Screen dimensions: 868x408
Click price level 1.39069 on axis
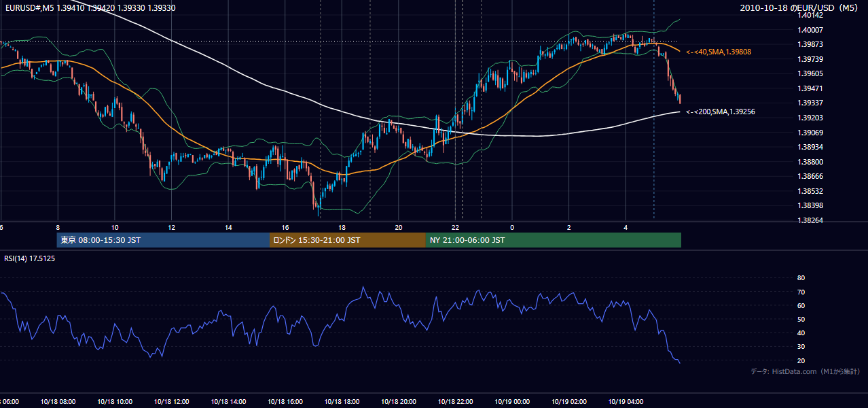pos(811,133)
